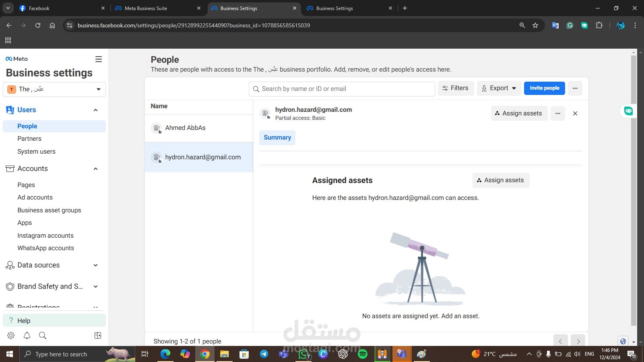Open a new browser tab
Viewport: 644px width, 362px height.
pyautogui.click(x=405, y=8)
